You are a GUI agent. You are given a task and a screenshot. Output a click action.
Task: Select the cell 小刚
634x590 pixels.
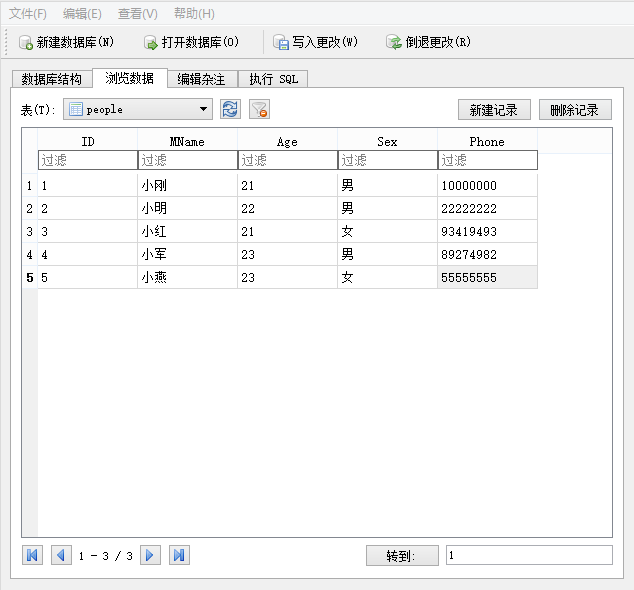click(188, 186)
